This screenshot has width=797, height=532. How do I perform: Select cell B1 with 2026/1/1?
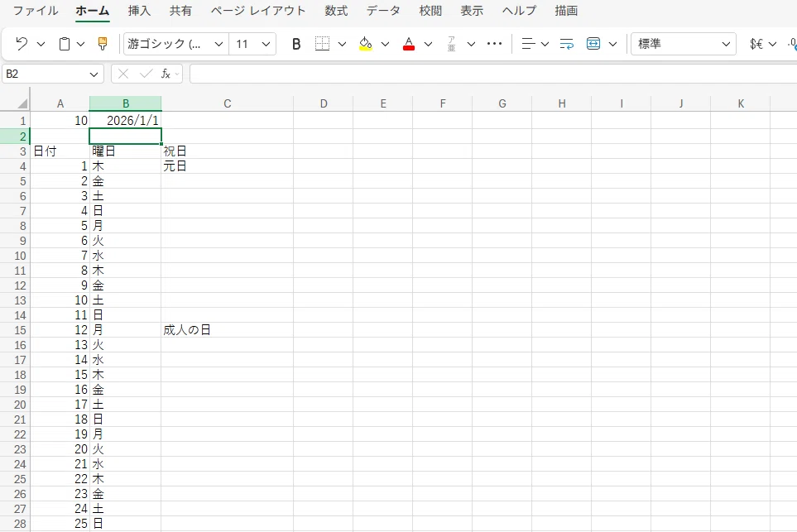[126, 121]
